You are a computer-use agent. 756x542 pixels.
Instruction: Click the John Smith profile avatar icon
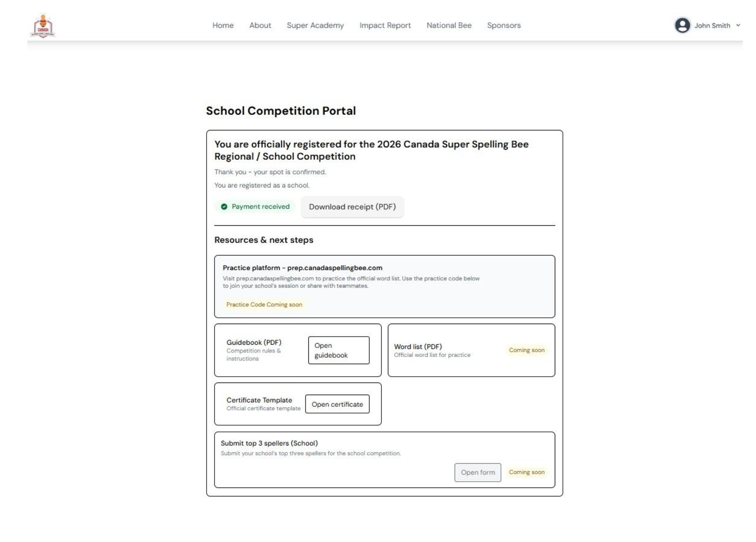pos(683,26)
